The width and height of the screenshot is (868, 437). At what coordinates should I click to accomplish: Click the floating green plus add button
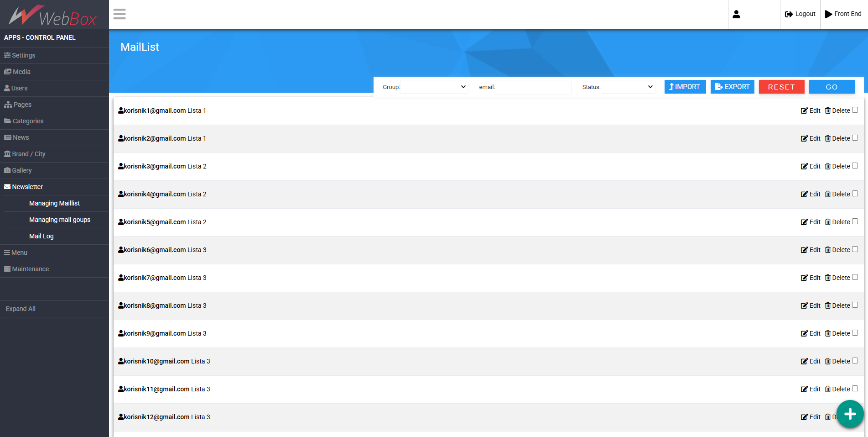click(x=850, y=414)
